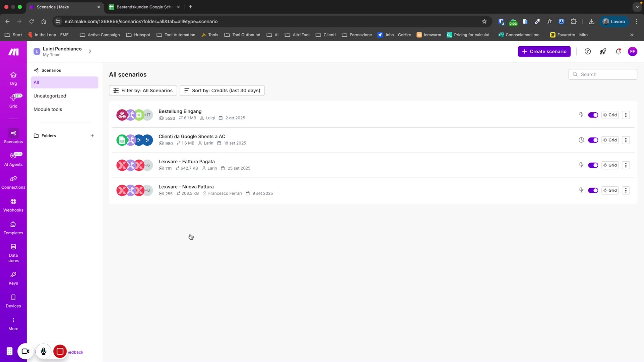Toggle off the Bestellung Eingang scenario
Image resolution: width=644 pixels, height=362 pixels.
click(x=593, y=115)
